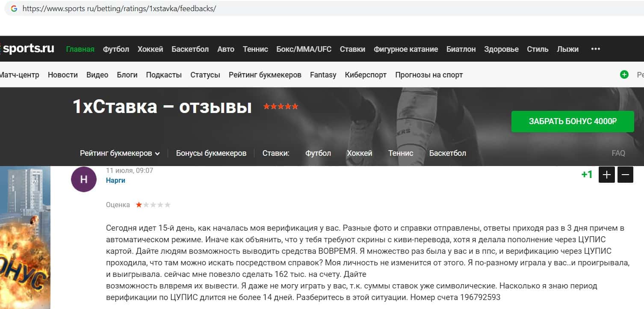Click the ЗАБРАТЬ БОНУС 4000₽ button
This screenshot has height=309, width=644.
(x=573, y=121)
